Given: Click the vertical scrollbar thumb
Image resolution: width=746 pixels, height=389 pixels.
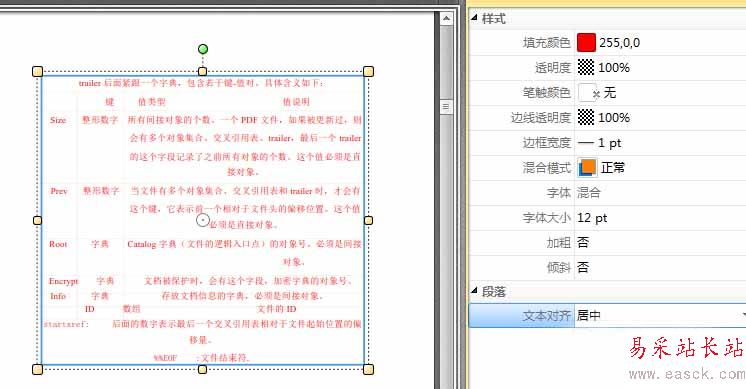Looking at the screenshot, I should click(x=446, y=107).
